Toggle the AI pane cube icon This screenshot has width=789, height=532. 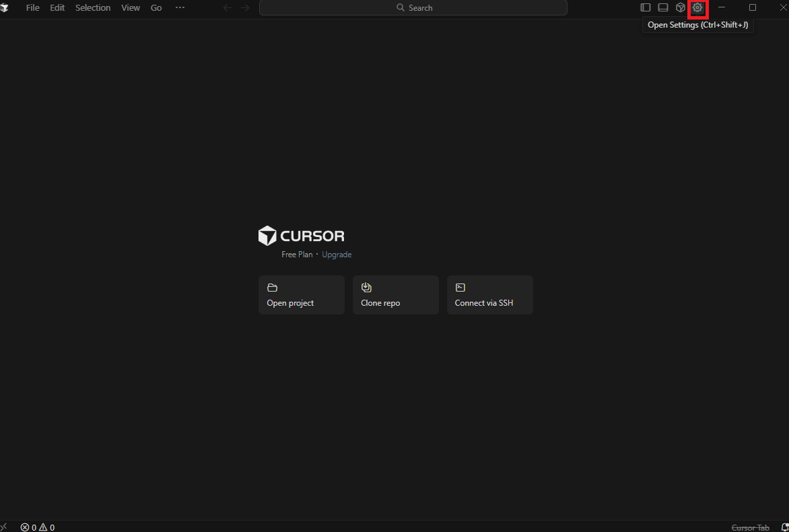tap(681, 7)
